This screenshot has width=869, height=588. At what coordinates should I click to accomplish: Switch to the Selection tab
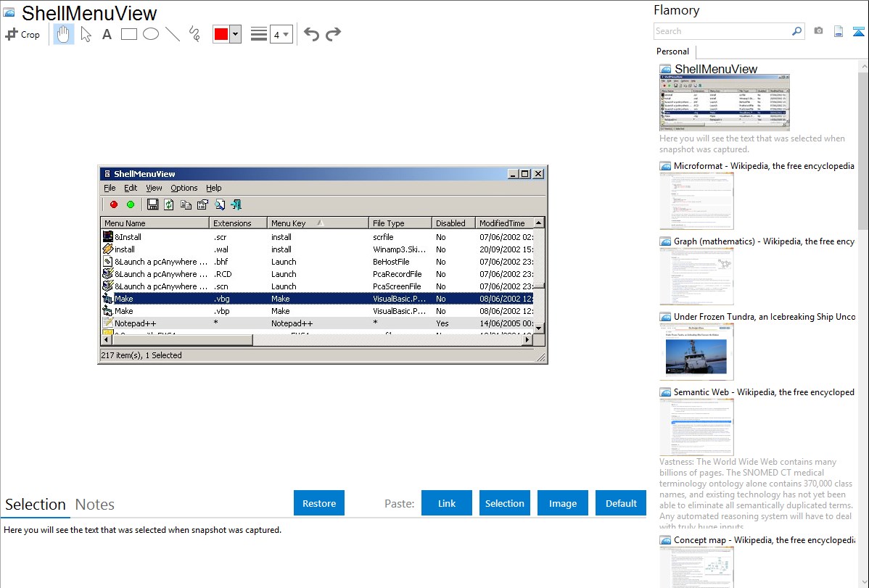[36, 505]
